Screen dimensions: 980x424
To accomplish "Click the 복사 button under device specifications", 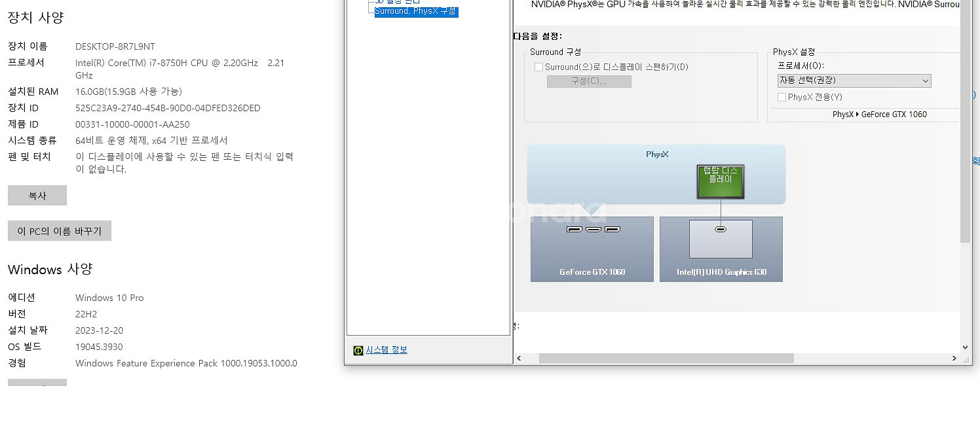I will [x=37, y=195].
